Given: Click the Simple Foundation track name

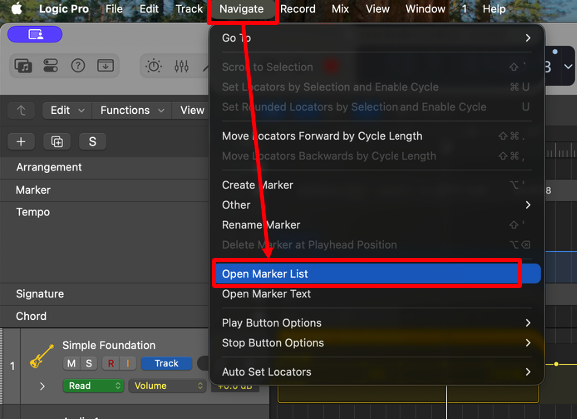Looking at the screenshot, I should (x=109, y=345).
